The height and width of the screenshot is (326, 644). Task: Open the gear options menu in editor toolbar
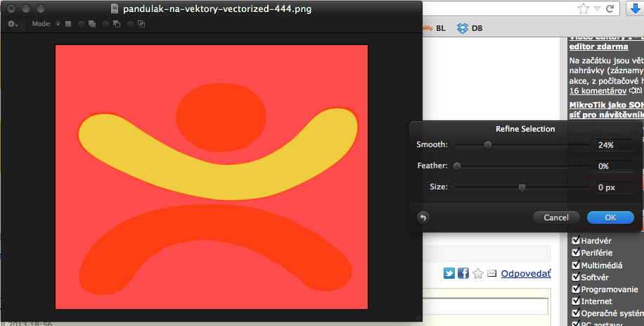[x=13, y=24]
